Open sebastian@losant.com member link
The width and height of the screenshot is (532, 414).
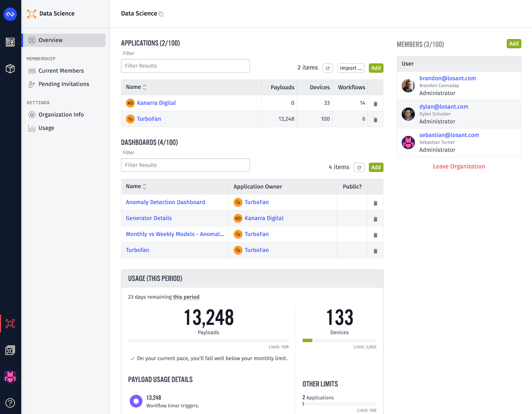pos(449,135)
